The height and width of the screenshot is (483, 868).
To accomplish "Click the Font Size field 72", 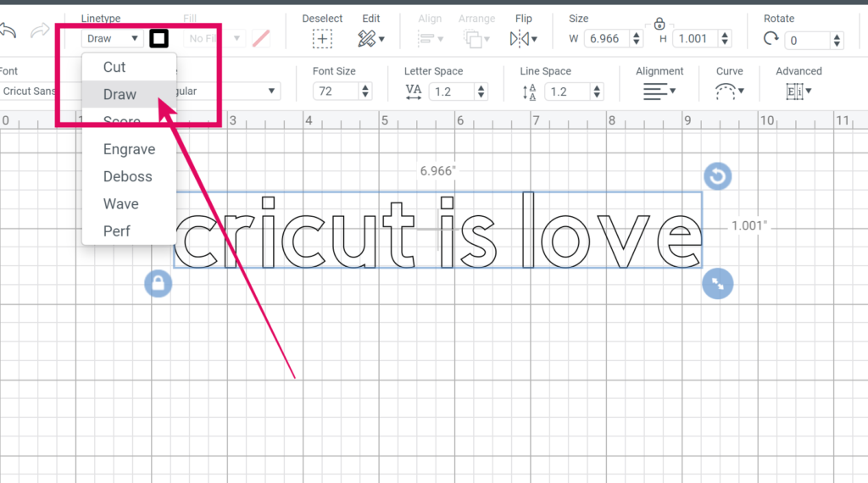I will [x=335, y=92].
